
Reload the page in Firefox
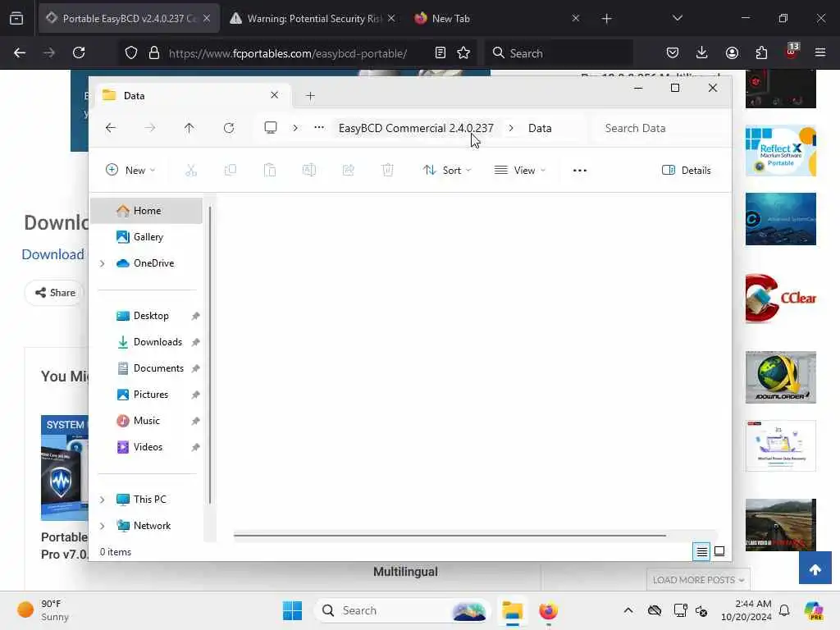click(79, 52)
